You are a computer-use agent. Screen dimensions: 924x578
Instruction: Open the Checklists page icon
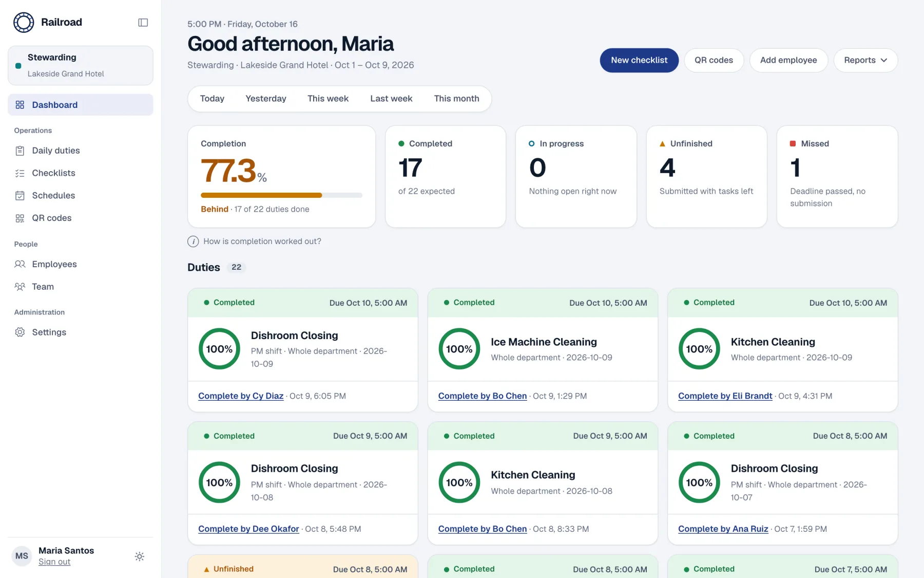point(20,173)
